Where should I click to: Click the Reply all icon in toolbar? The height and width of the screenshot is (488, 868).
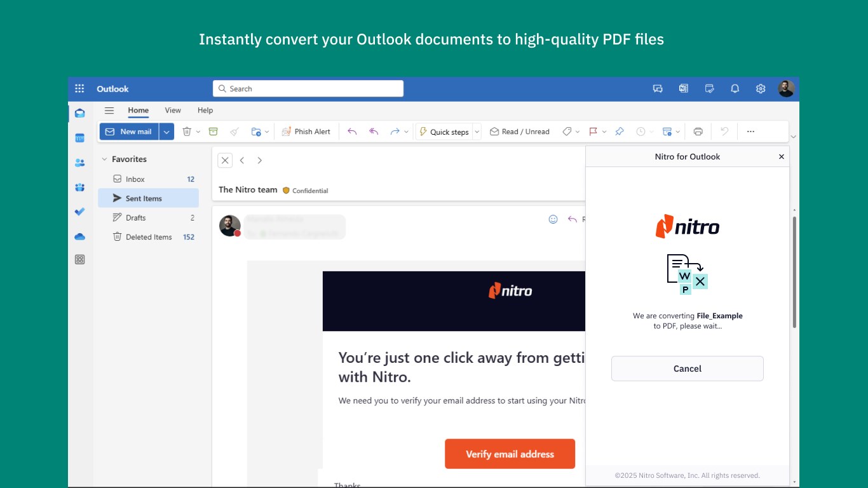tap(374, 132)
